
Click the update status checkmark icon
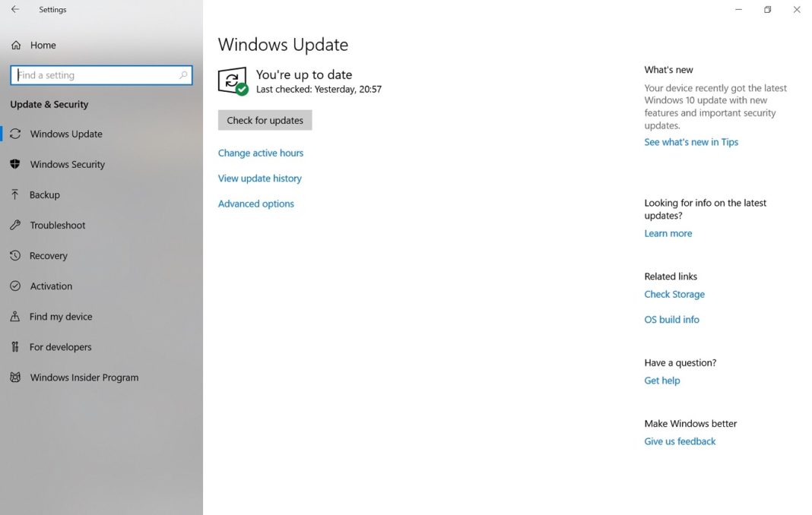(232, 80)
